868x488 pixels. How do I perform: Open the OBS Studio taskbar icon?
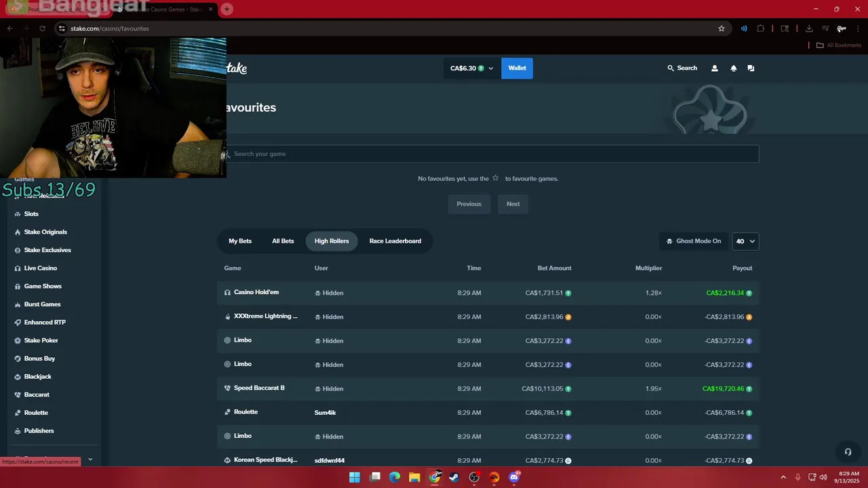474,477
